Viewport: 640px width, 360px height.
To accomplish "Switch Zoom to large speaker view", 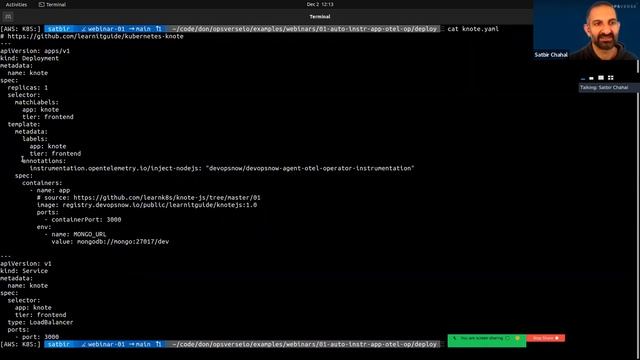I will (601, 78).
